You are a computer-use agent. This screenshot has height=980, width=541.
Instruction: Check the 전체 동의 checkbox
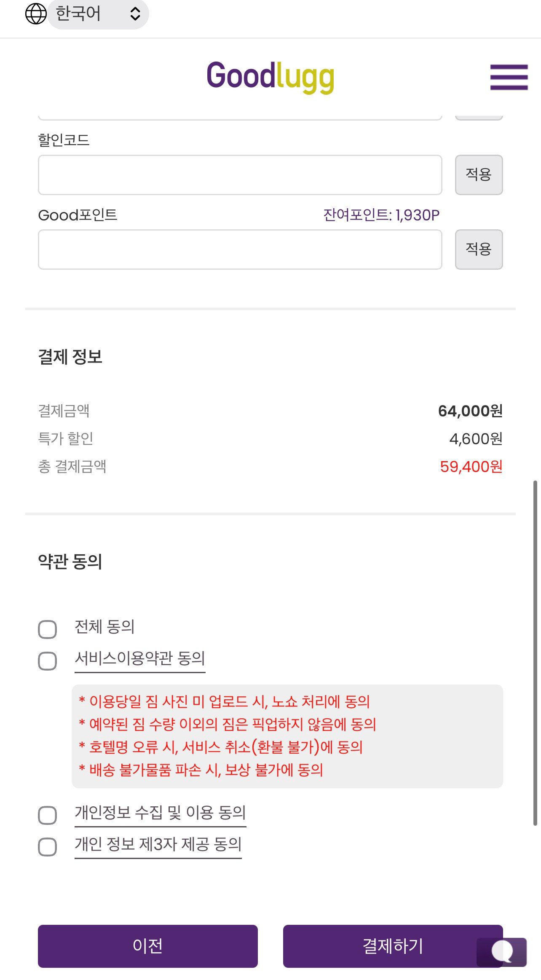click(x=47, y=629)
